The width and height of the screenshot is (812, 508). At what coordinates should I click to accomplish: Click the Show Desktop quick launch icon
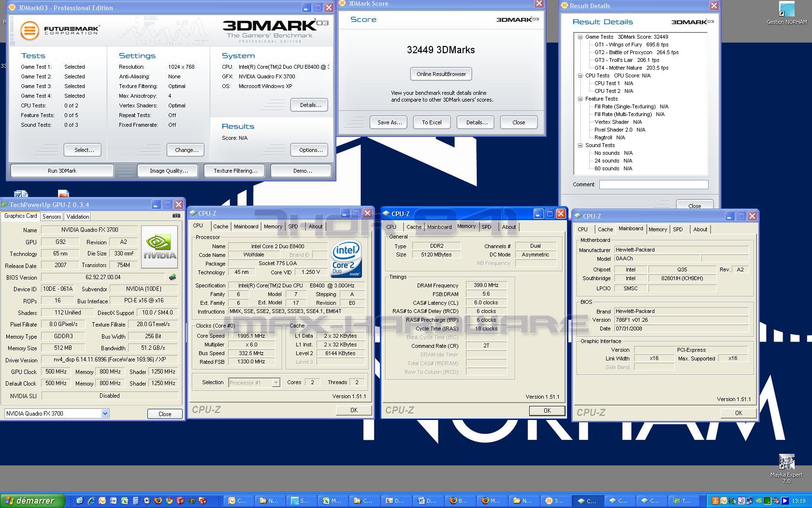(x=80, y=501)
